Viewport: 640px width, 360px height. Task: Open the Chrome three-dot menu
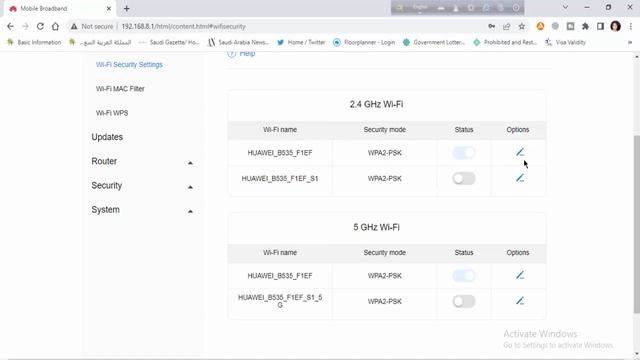pyautogui.click(x=631, y=26)
